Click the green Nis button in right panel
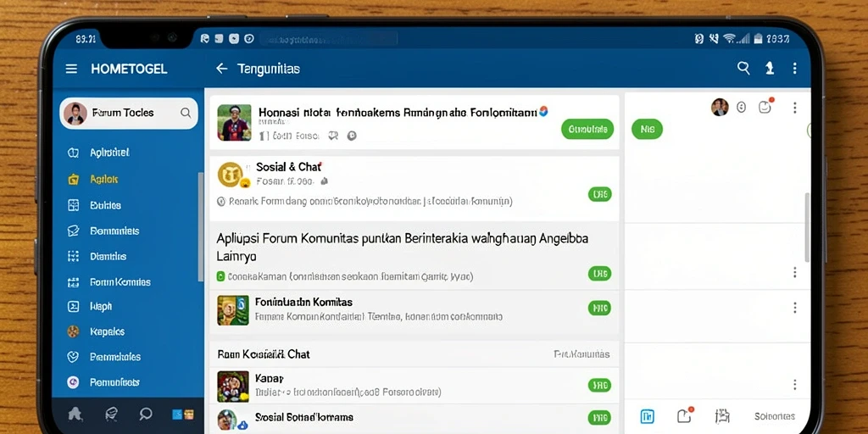Screen dimensions: 868x434 click(647, 129)
